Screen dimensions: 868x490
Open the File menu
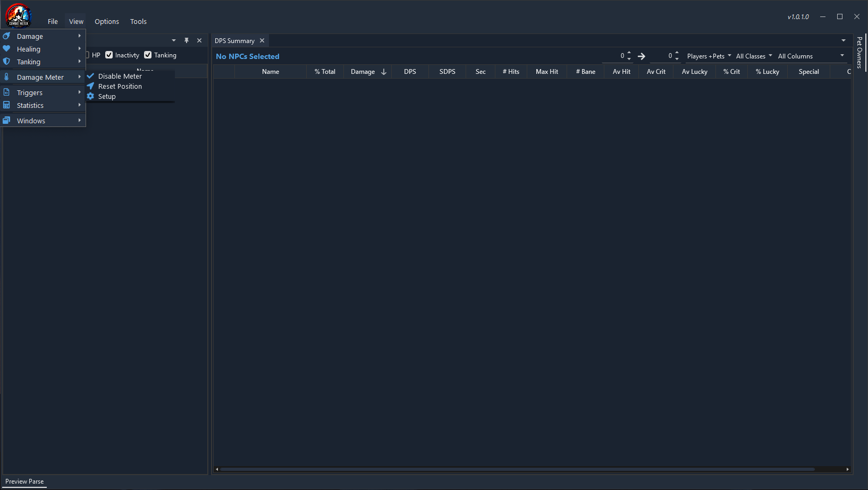click(x=53, y=21)
